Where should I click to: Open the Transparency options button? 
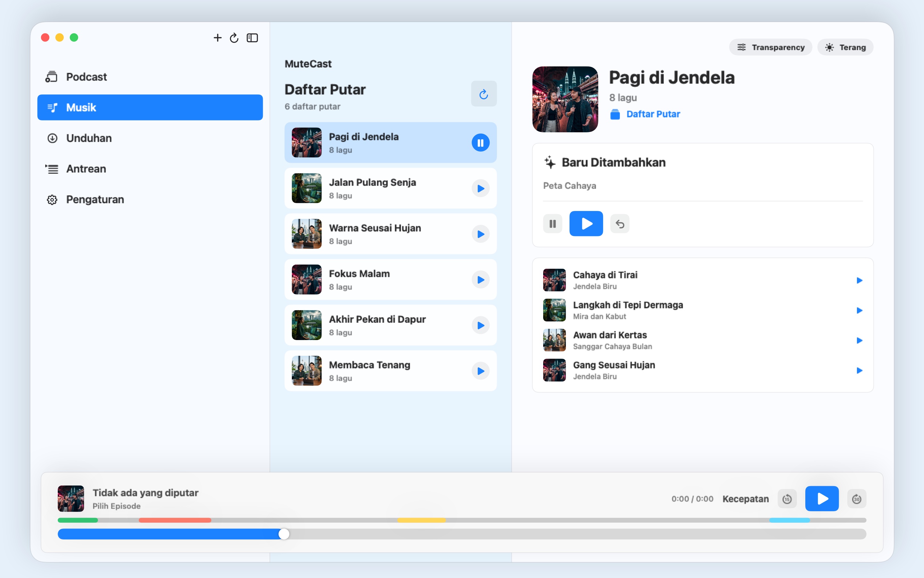tap(771, 47)
